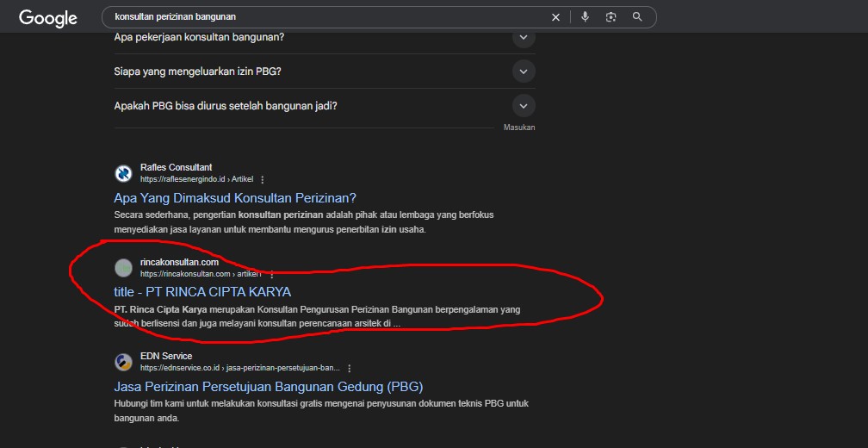Click the rincakonsultan.com site favicon

click(124, 267)
